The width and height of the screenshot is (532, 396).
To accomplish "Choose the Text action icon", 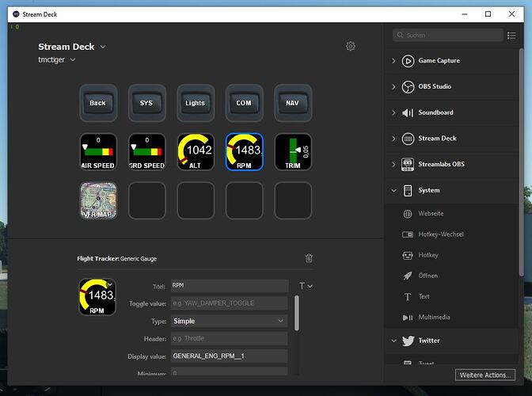I will click(x=408, y=297).
